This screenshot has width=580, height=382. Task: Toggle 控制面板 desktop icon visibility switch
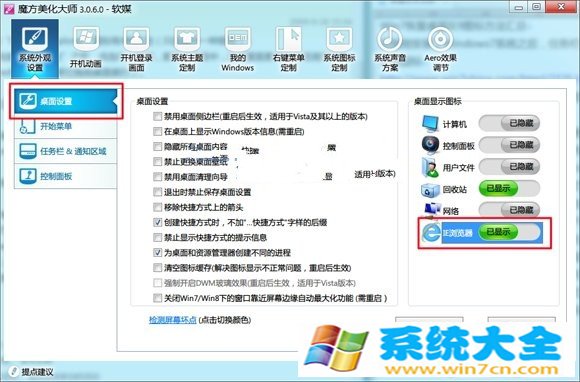pyautogui.click(x=509, y=145)
